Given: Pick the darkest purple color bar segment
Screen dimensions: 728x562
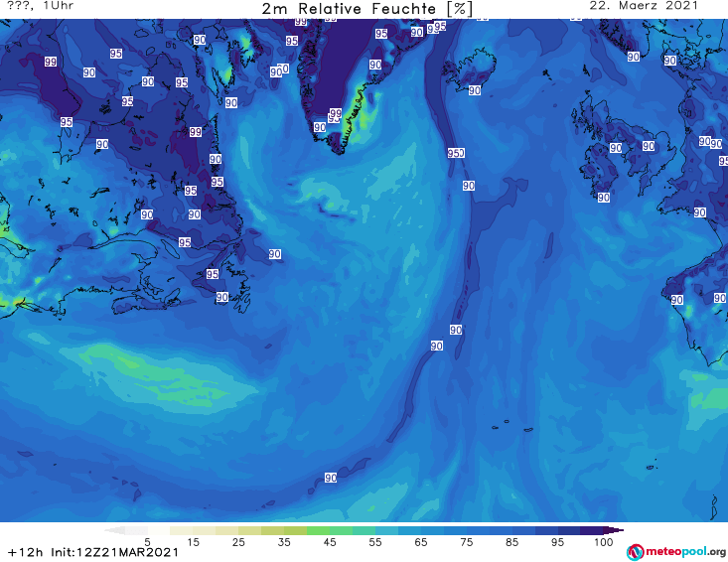Looking at the screenshot, I should click(x=592, y=530).
